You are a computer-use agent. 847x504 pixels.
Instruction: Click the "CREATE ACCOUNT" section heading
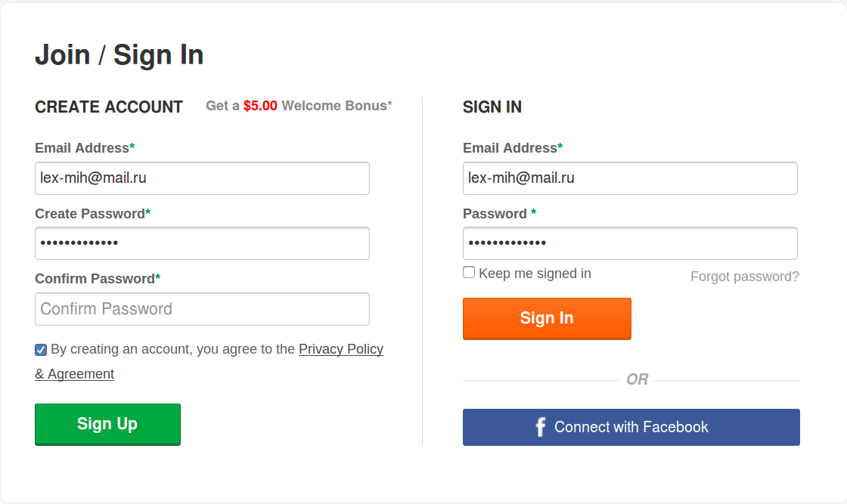pyautogui.click(x=109, y=107)
